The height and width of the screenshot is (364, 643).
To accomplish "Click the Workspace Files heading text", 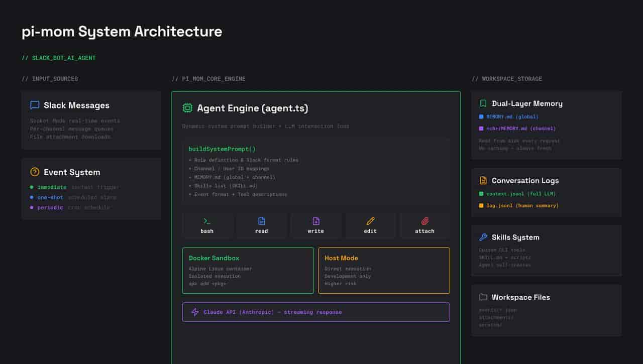I will point(521,297).
